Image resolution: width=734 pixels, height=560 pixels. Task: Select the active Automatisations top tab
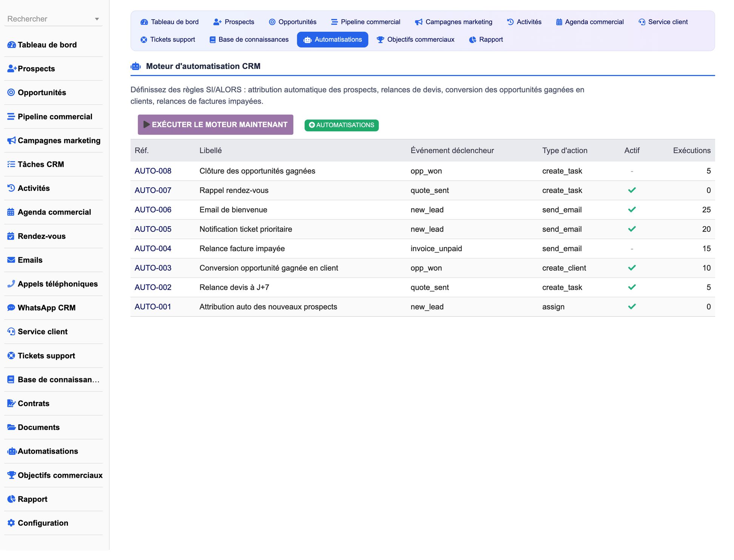pyautogui.click(x=333, y=40)
